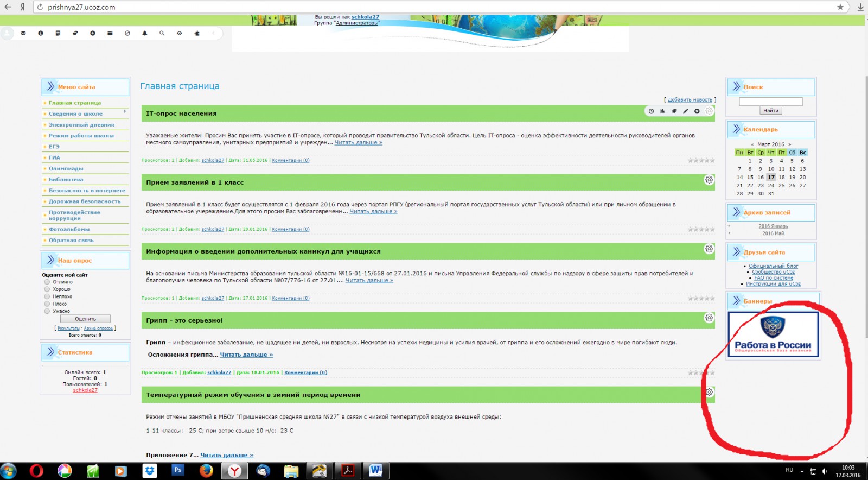Screen dimensions: 868x480
Task: Click the search text field in Поиск block
Action: tap(770, 102)
